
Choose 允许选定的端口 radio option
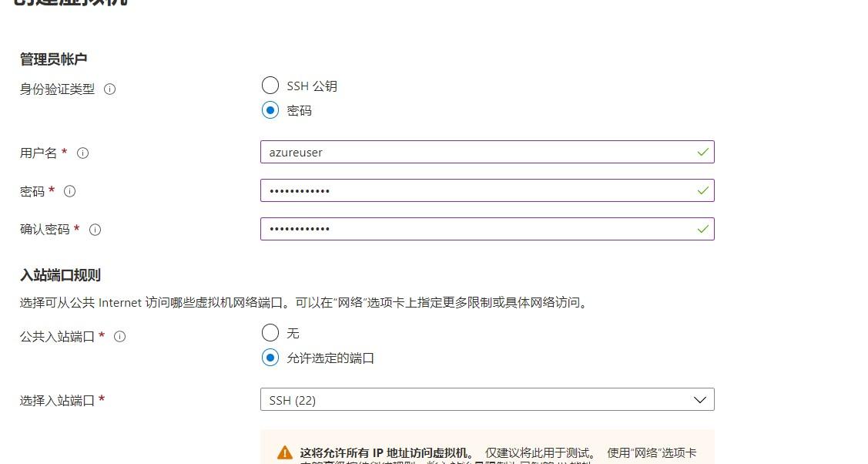pyautogui.click(x=270, y=358)
